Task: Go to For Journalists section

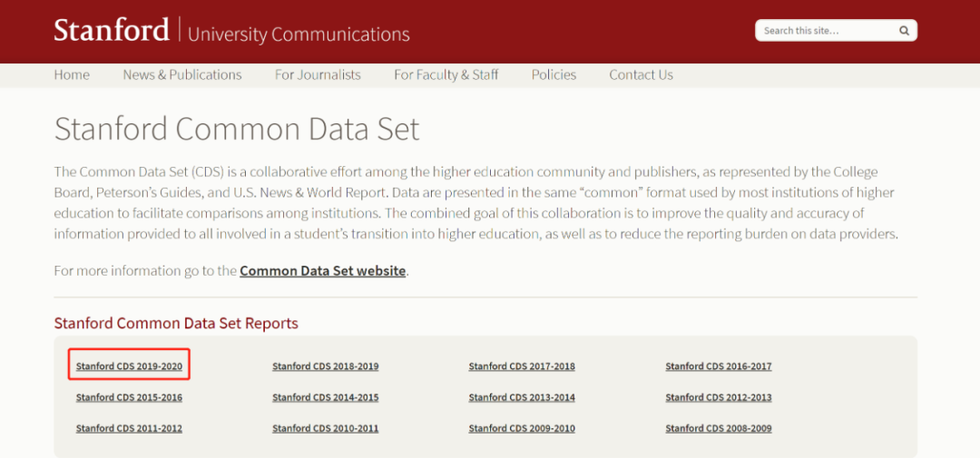Action: [318, 75]
